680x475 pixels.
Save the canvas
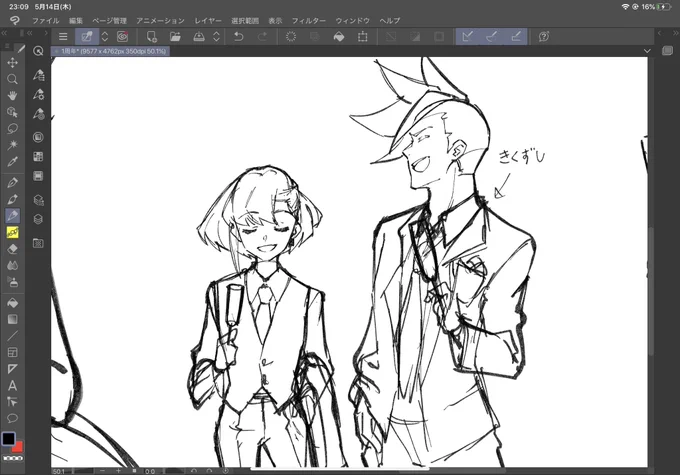[199, 36]
